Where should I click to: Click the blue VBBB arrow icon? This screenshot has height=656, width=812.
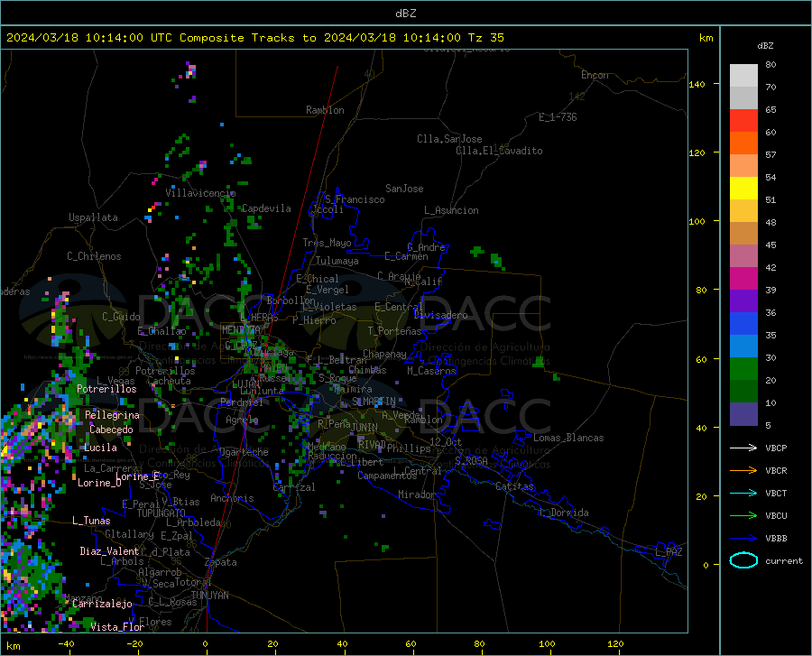[x=743, y=539]
